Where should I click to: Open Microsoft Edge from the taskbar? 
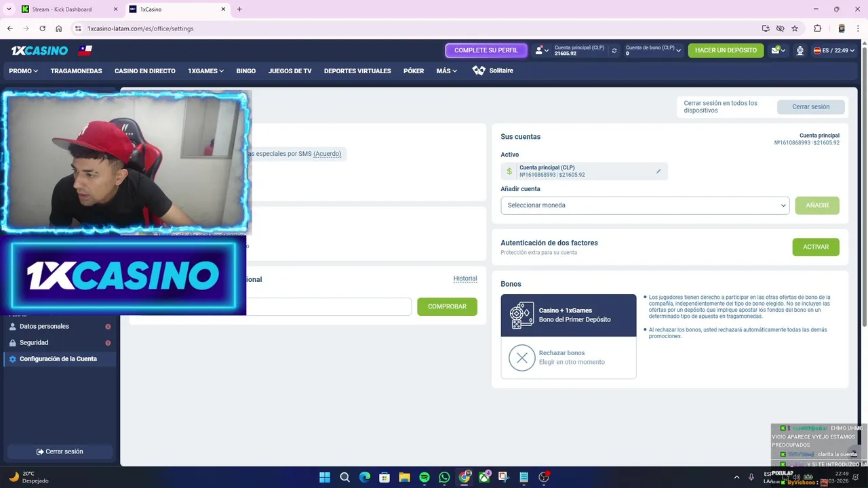365,477
